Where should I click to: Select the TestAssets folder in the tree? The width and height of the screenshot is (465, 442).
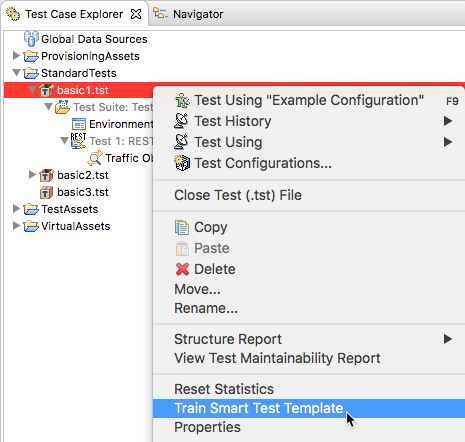pyautogui.click(x=69, y=209)
